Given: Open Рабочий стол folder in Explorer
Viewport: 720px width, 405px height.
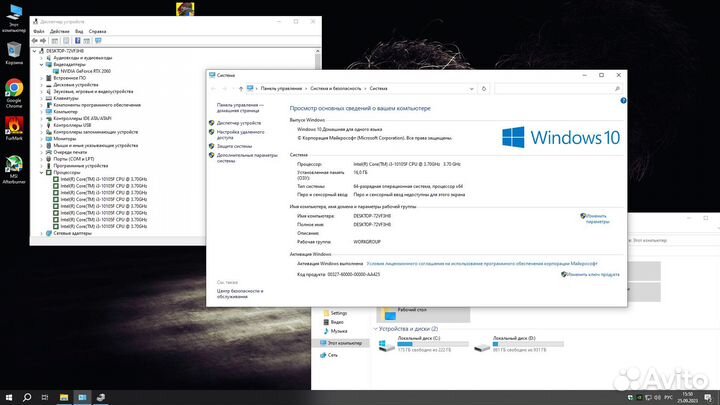Looking at the screenshot, I should [423, 314].
